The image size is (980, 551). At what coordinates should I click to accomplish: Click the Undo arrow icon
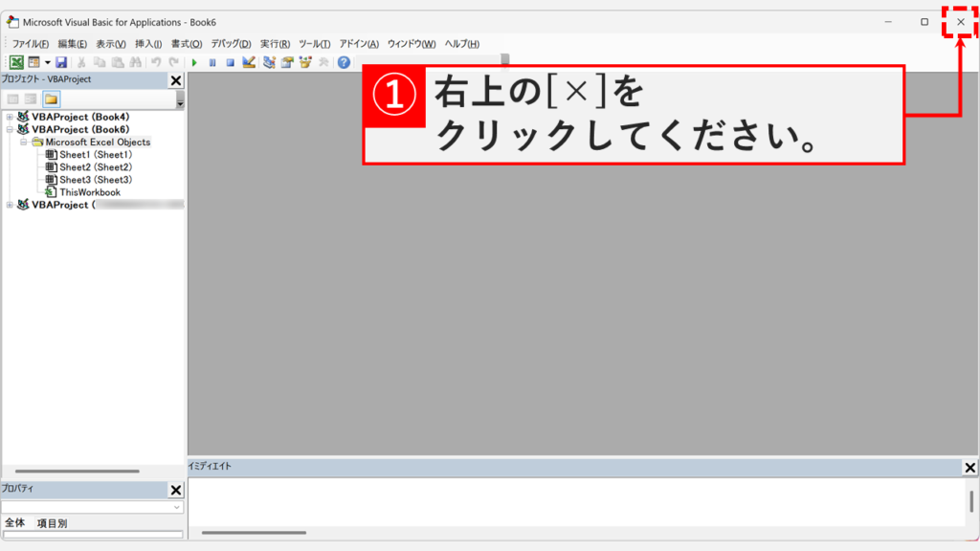(x=156, y=62)
